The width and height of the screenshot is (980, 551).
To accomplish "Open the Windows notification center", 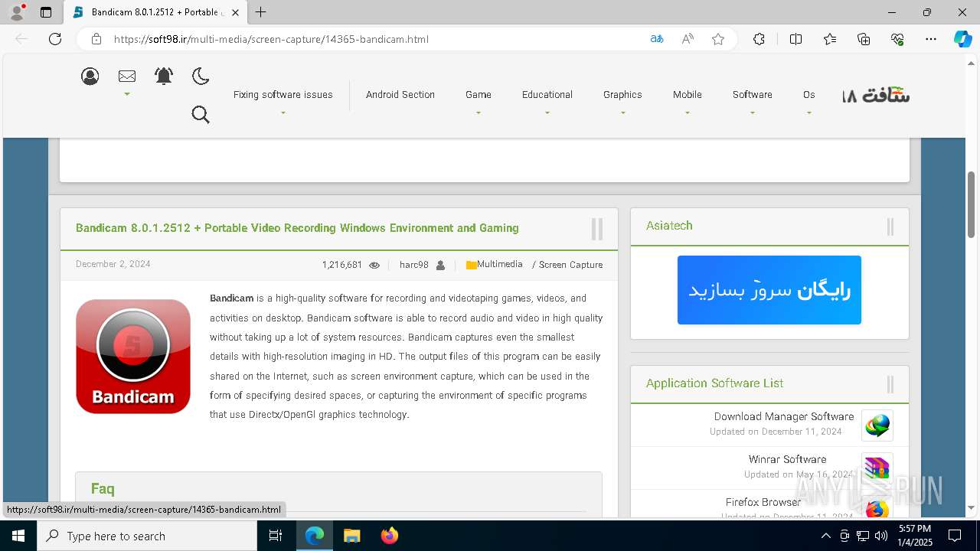I will tap(955, 536).
